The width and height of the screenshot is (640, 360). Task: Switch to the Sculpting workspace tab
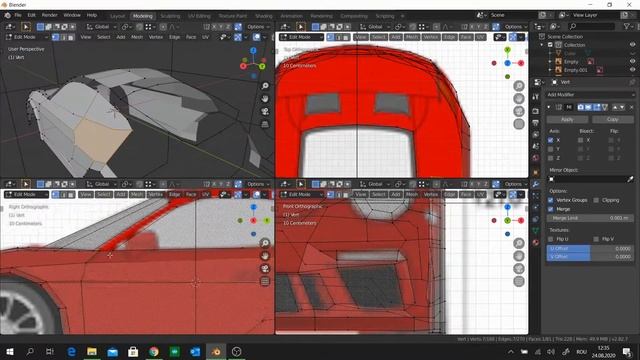click(170, 16)
